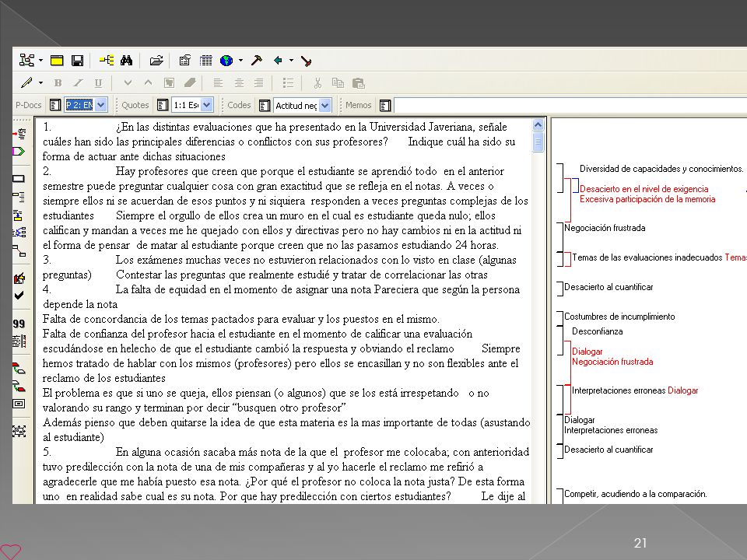Set left text alignment
Image resolution: width=747 pixels, height=560 pixels.
218,83
